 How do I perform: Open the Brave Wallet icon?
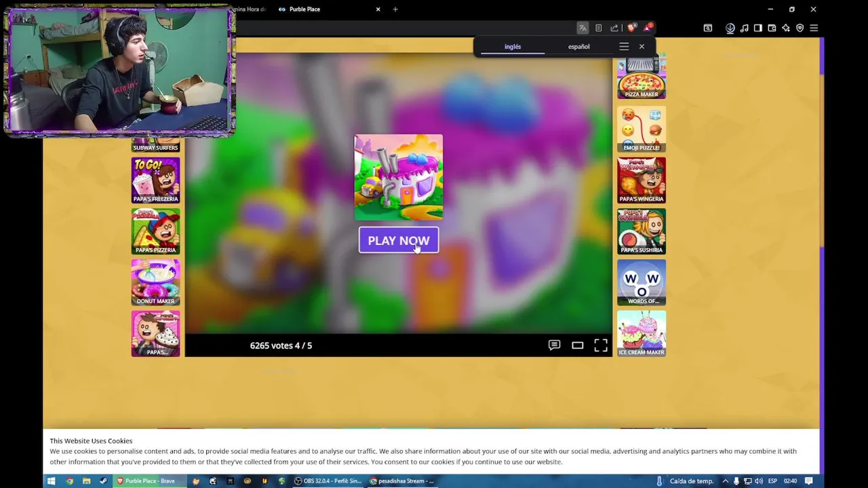tap(772, 28)
